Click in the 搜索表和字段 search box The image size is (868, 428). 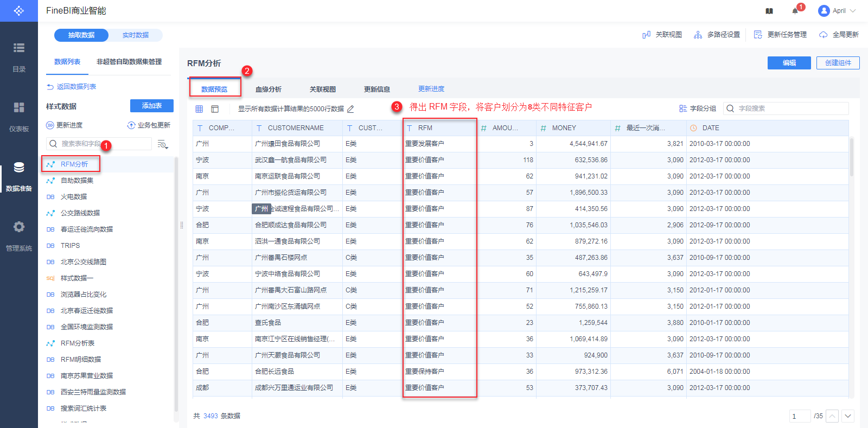pos(99,144)
